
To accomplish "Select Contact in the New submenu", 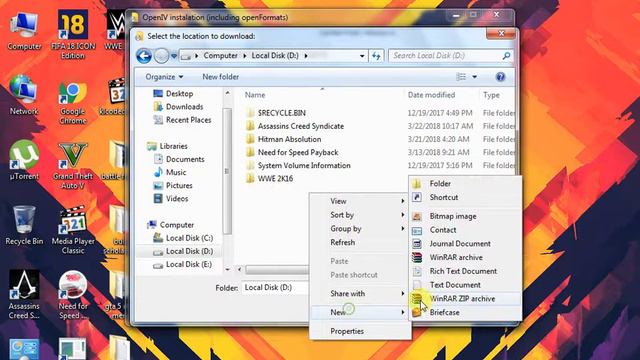I will point(465,230).
